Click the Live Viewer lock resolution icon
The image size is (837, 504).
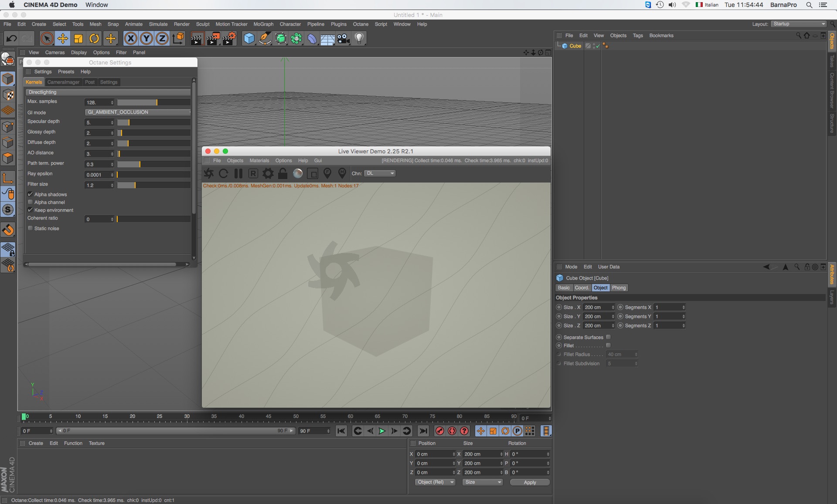282,173
